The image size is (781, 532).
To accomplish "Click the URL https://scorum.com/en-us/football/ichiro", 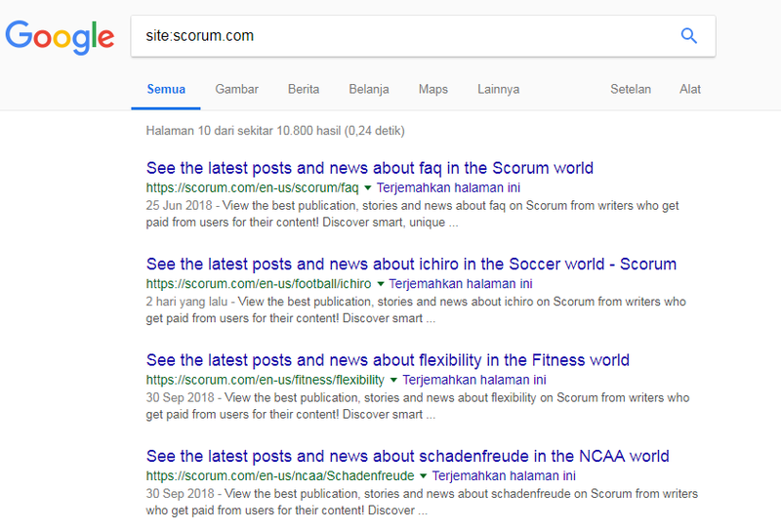I will click(x=259, y=284).
